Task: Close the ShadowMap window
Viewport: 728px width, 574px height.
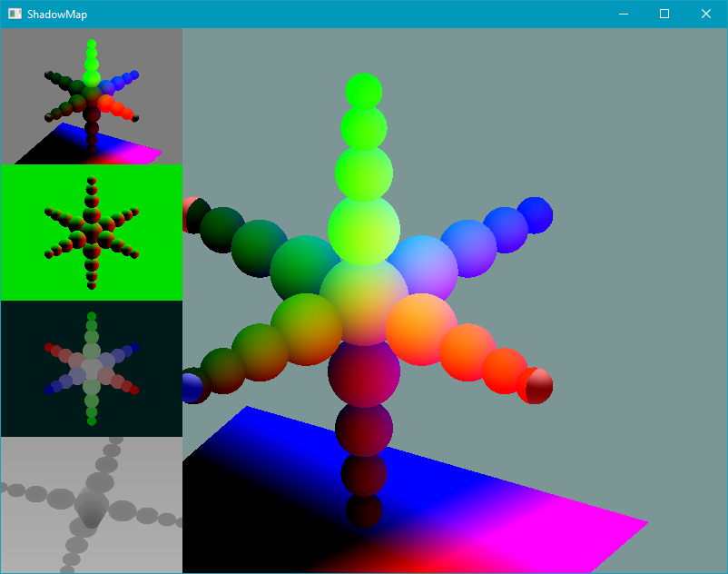Action: [x=706, y=15]
